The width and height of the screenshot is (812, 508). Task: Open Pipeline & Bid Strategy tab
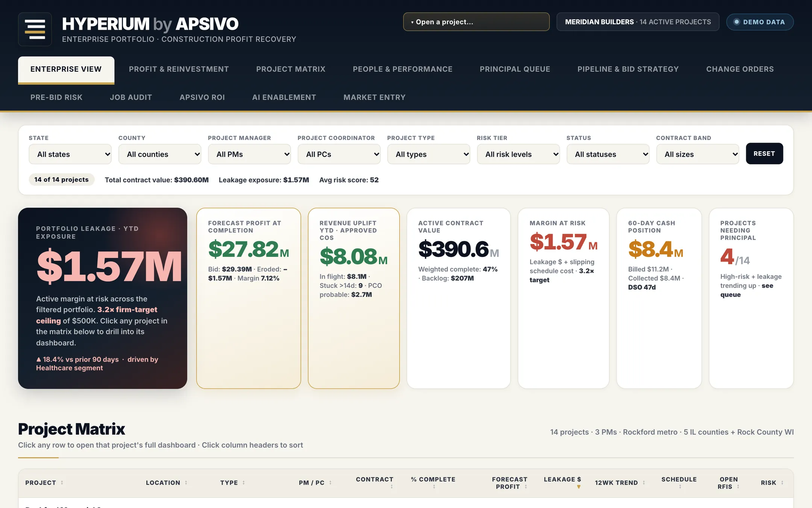pyautogui.click(x=628, y=69)
